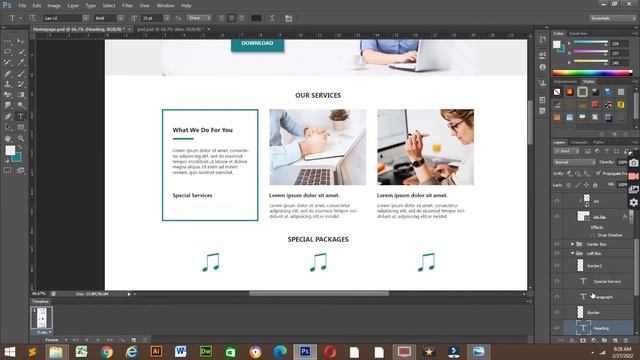Click the camera capture overlay icon
Viewport: 640px width, 360px height.
[633, 163]
